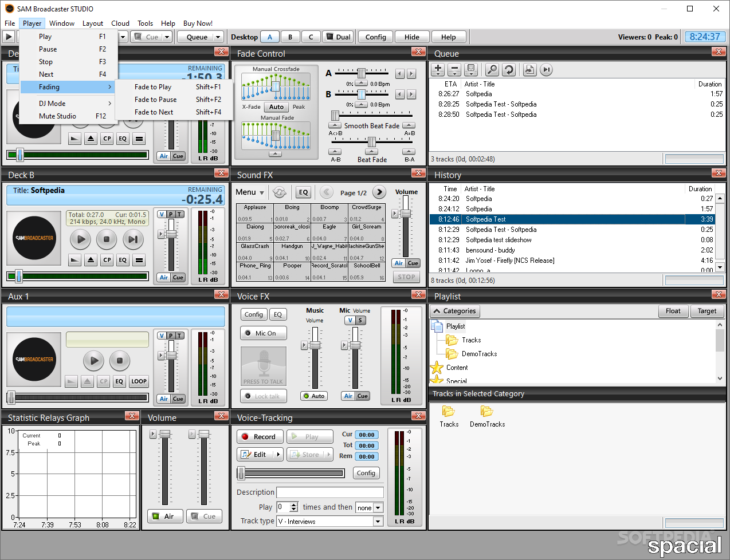This screenshot has height=560, width=730.
Task: Click Deck B eject icon
Action: [91, 260]
